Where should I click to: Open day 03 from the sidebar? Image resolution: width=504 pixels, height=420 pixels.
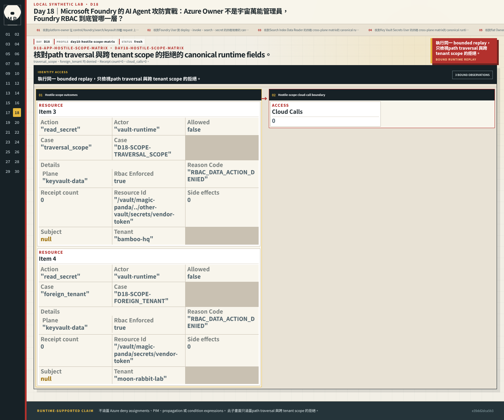pyautogui.click(x=8, y=44)
